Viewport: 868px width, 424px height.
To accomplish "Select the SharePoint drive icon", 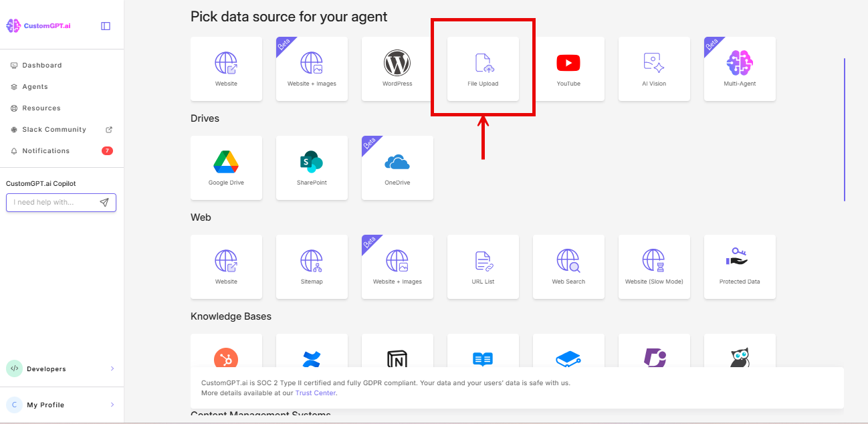I will [x=312, y=167].
